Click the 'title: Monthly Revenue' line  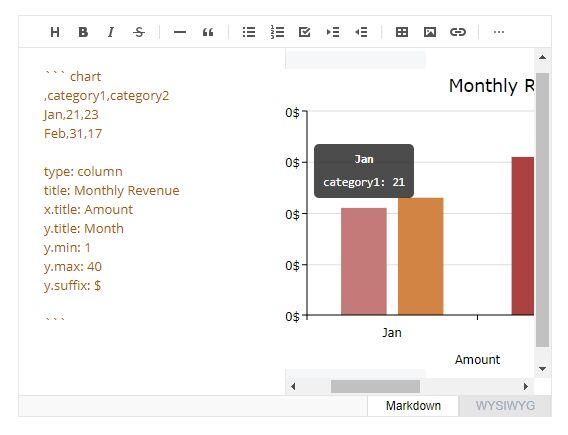coord(112,191)
